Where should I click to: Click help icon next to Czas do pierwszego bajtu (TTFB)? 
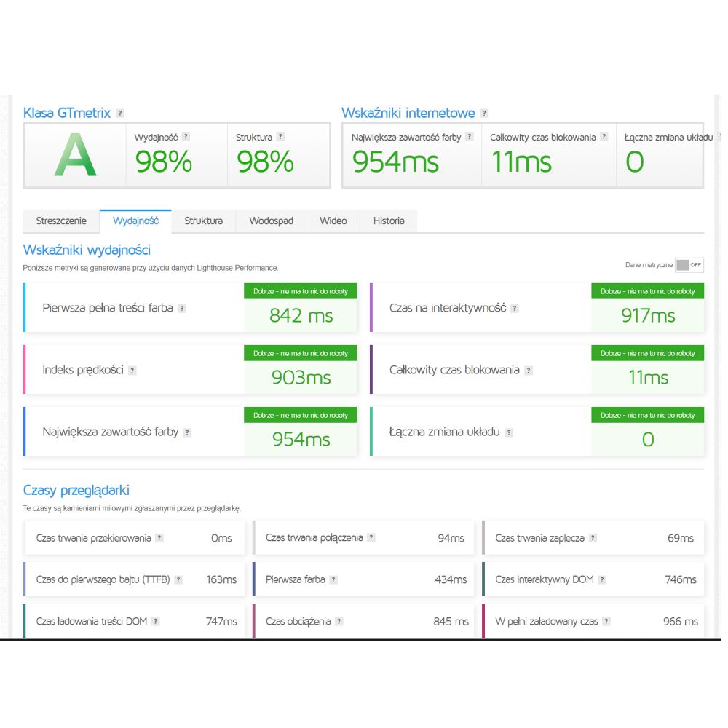pyautogui.click(x=178, y=580)
